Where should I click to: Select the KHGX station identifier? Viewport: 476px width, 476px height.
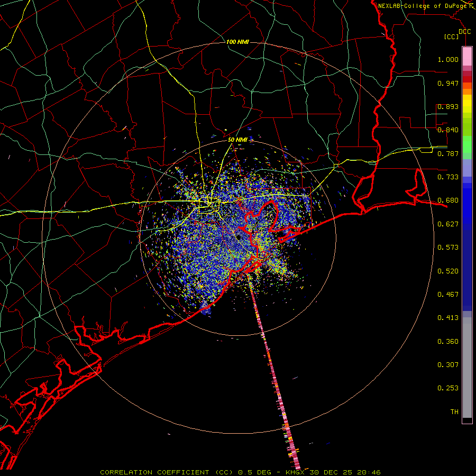click(x=296, y=472)
